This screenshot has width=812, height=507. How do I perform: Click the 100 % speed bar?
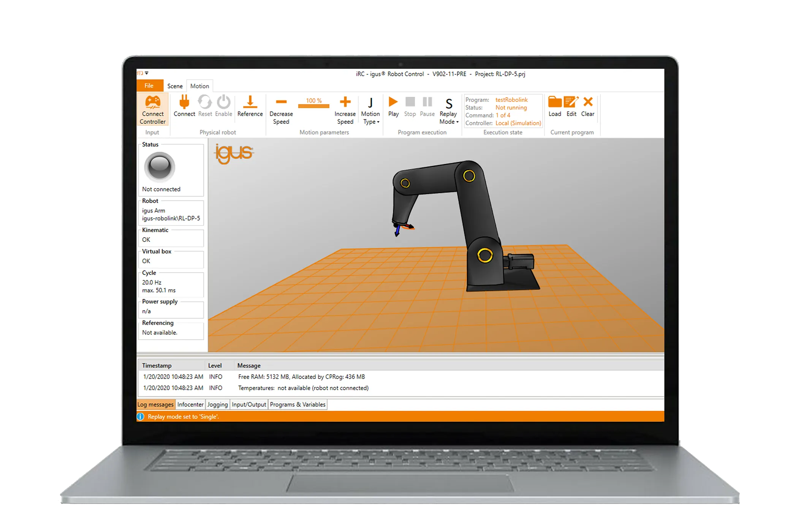313,103
